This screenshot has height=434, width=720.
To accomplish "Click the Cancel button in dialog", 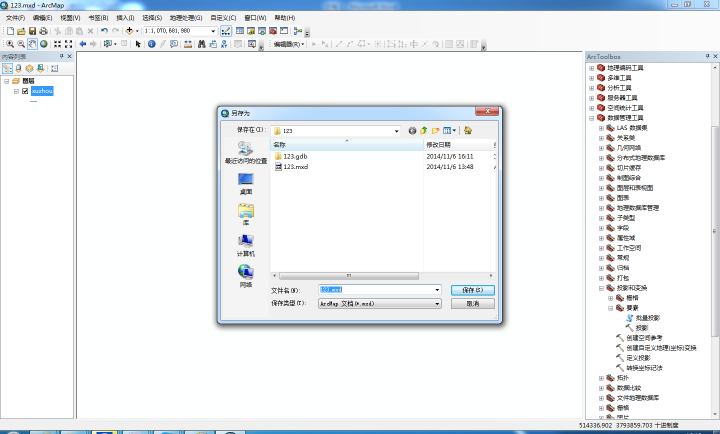I will [472, 304].
